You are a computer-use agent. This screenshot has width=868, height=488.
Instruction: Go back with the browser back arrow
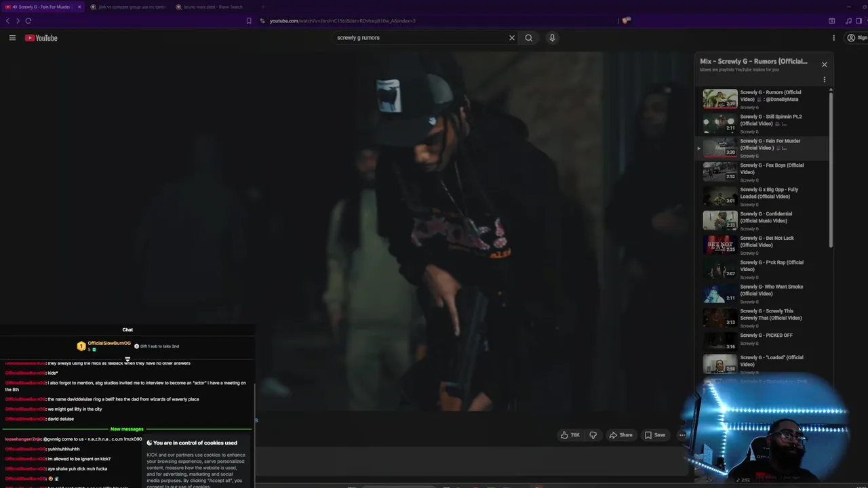pos(7,21)
